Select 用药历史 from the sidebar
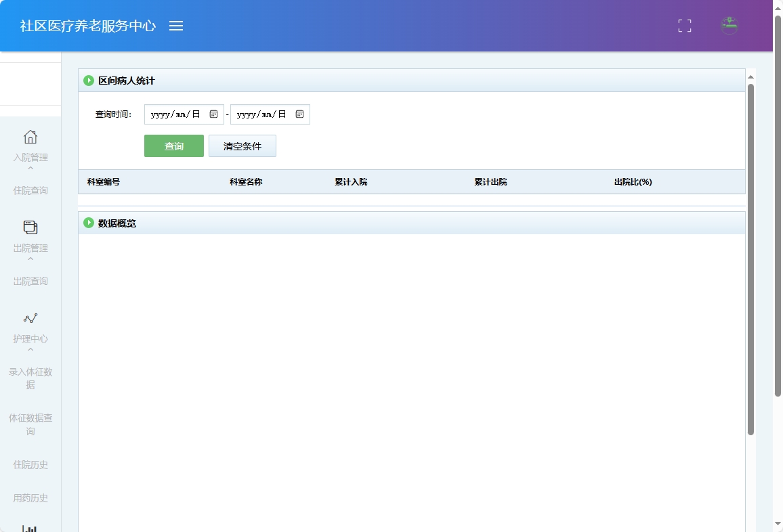Viewport: 783px width, 532px height. [x=30, y=497]
